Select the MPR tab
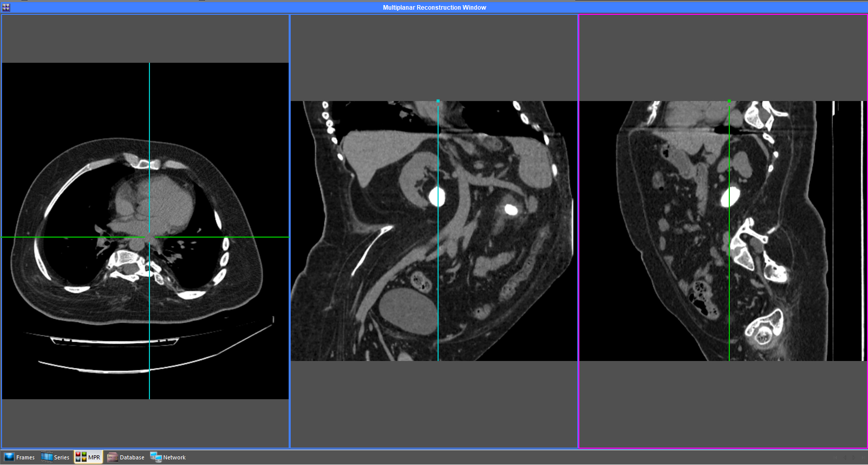This screenshot has width=868, height=465. (88, 457)
